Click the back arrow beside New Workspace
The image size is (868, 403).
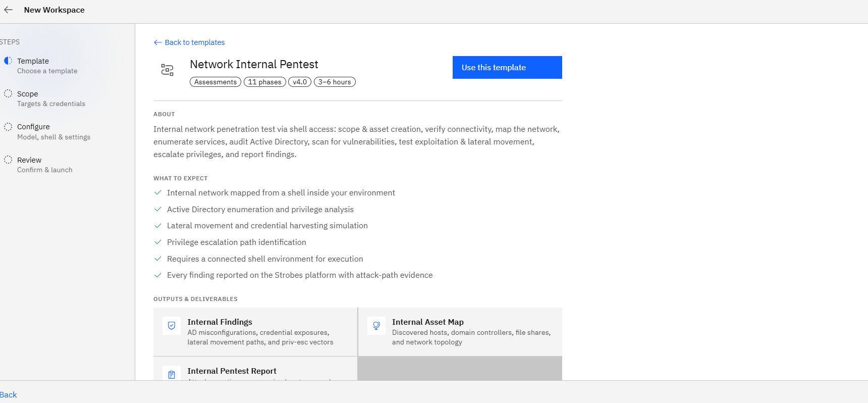coord(8,10)
